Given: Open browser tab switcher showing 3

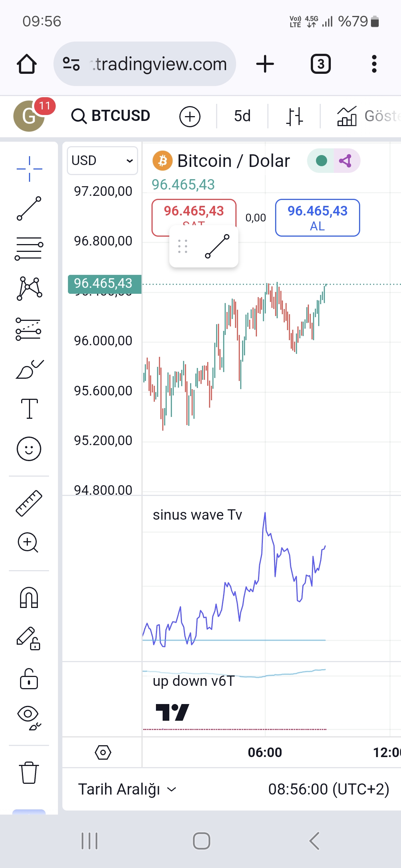Looking at the screenshot, I should 321,64.
